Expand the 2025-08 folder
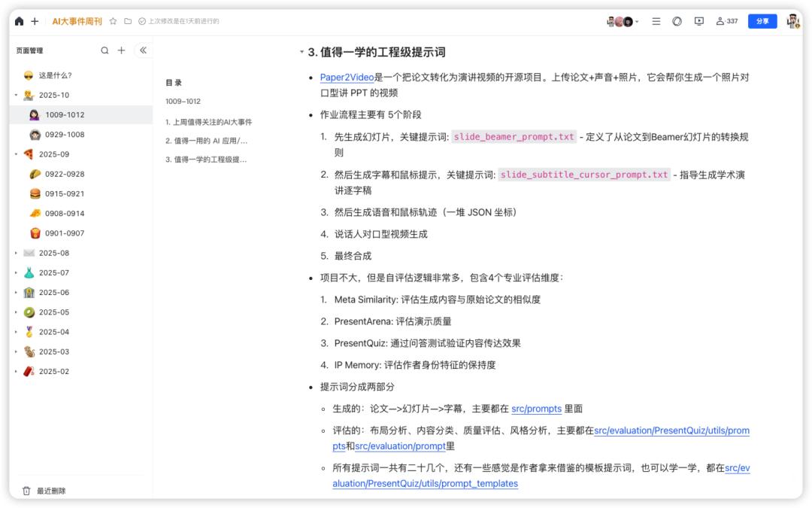 [x=16, y=253]
